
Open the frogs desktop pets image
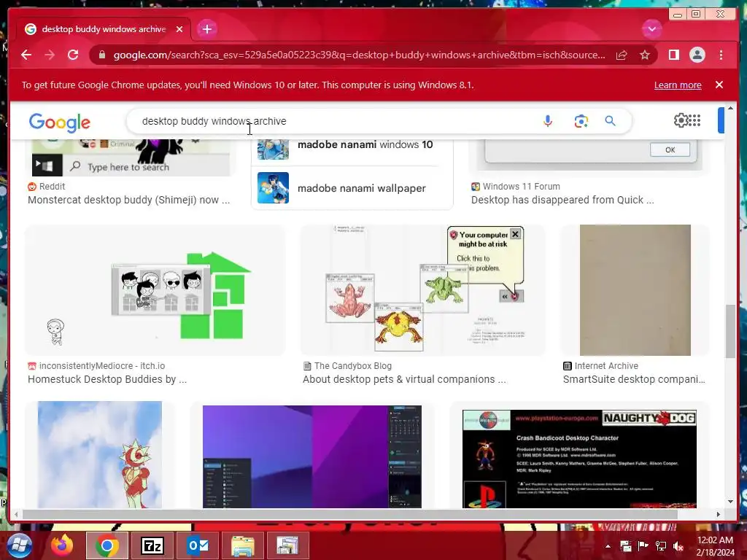[x=422, y=290]
